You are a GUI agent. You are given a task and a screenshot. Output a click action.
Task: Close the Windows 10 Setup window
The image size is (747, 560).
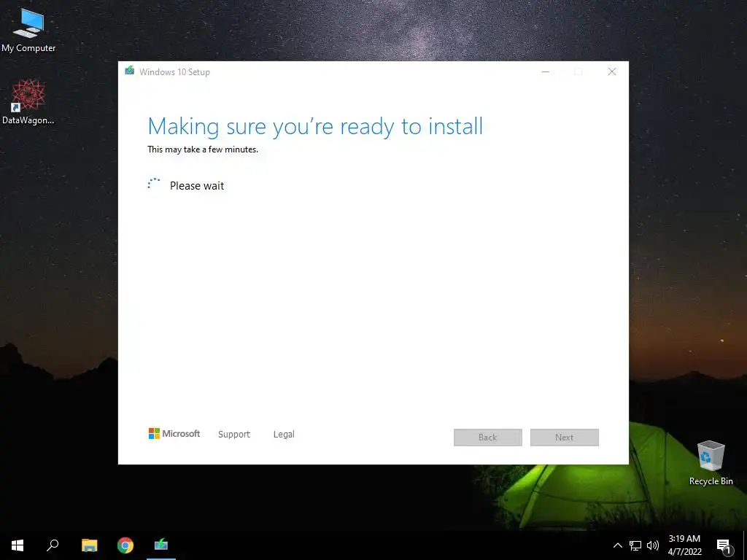click(x=612, y=72)
